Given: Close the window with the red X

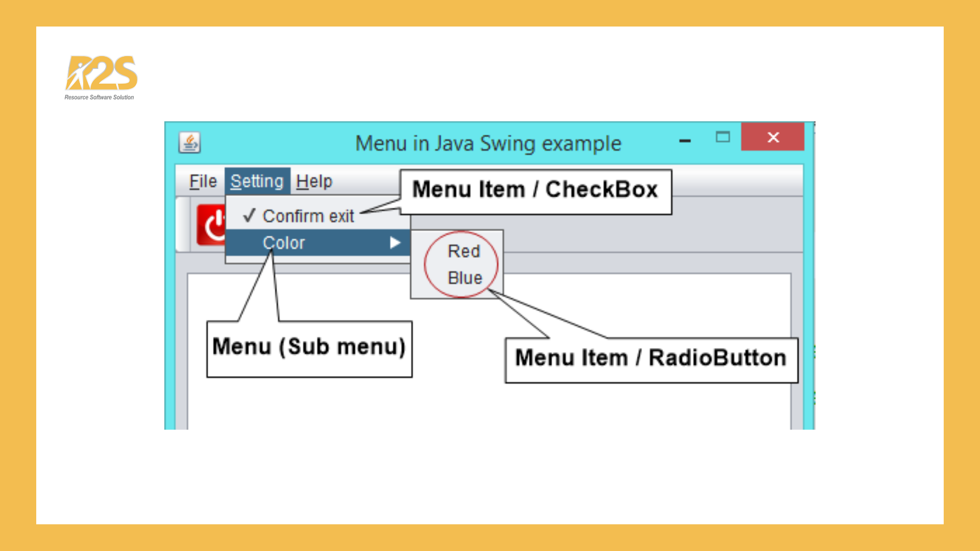Looking at the screenshot, I should click(x=773, y=137).
